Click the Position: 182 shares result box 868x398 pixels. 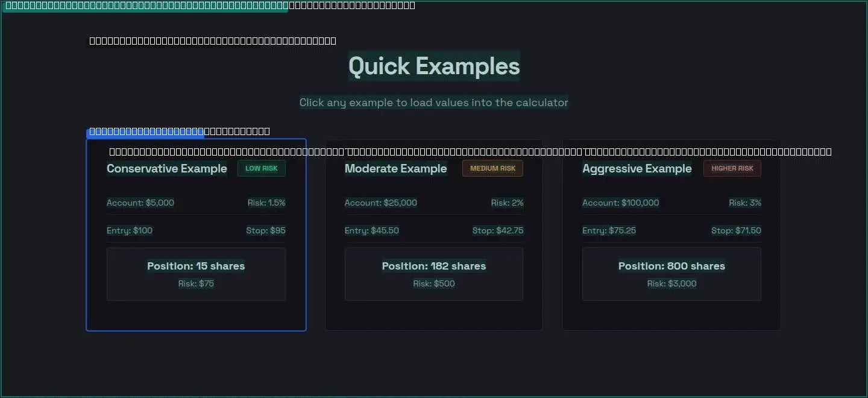[x=434, y=274]
